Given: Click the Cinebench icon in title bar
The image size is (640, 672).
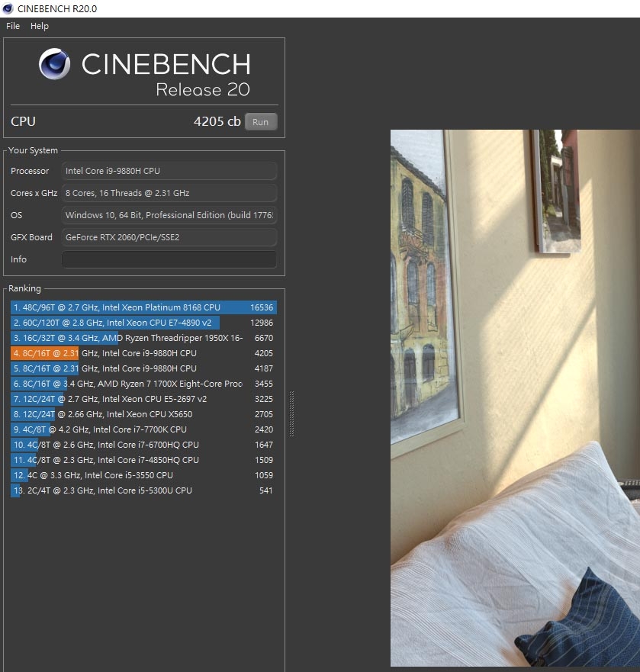Looking at the screenshot, I should (8, 8).
